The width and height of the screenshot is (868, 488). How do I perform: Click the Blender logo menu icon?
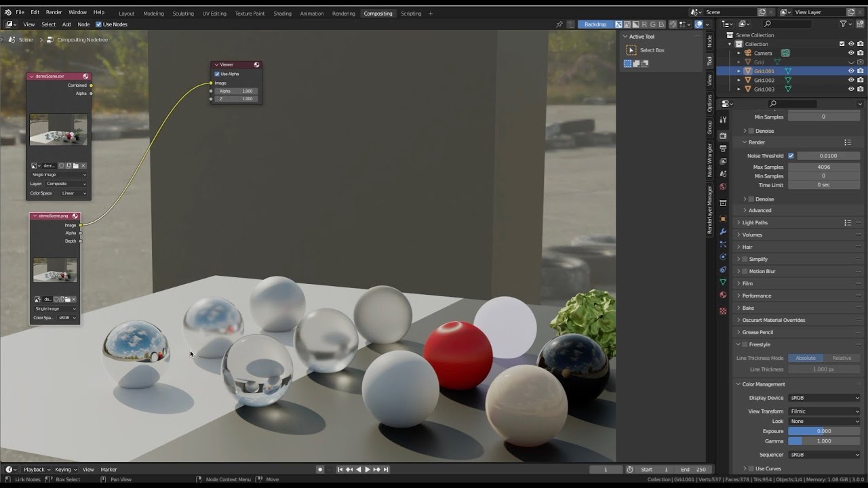(x=7, y=12)
